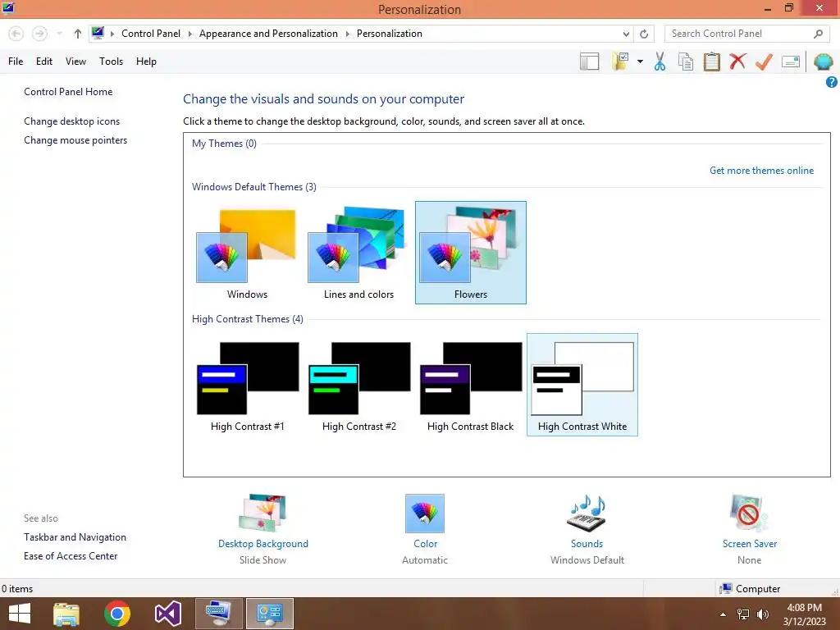The height and width of the screenshot is (630, 840).
Task: Apply High Contrast White theme
Action: click(x=582, y=385)
